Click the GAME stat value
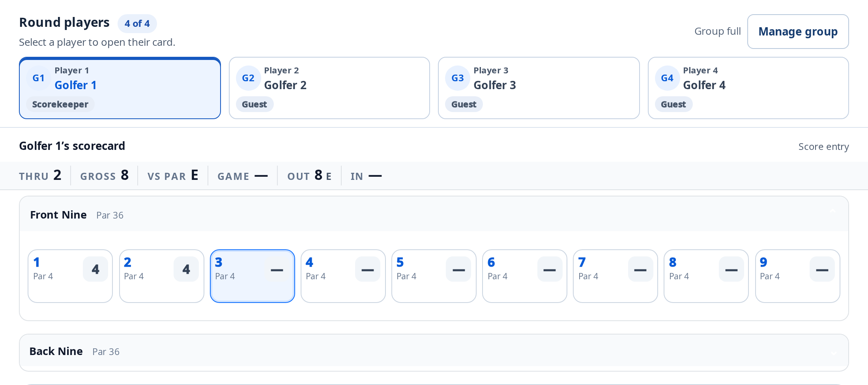This screenshot has height=385, width=868. tap(261, 176)
